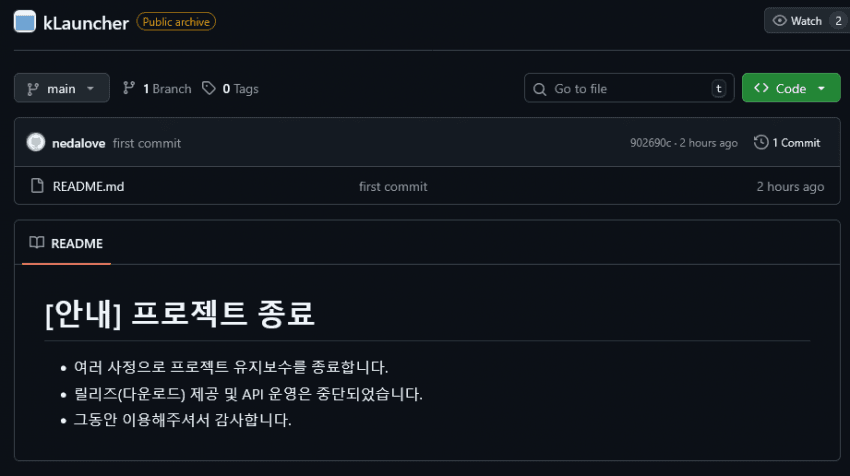Click the tag icon beside Tags
850x476 pixels.
pos(209,88)
